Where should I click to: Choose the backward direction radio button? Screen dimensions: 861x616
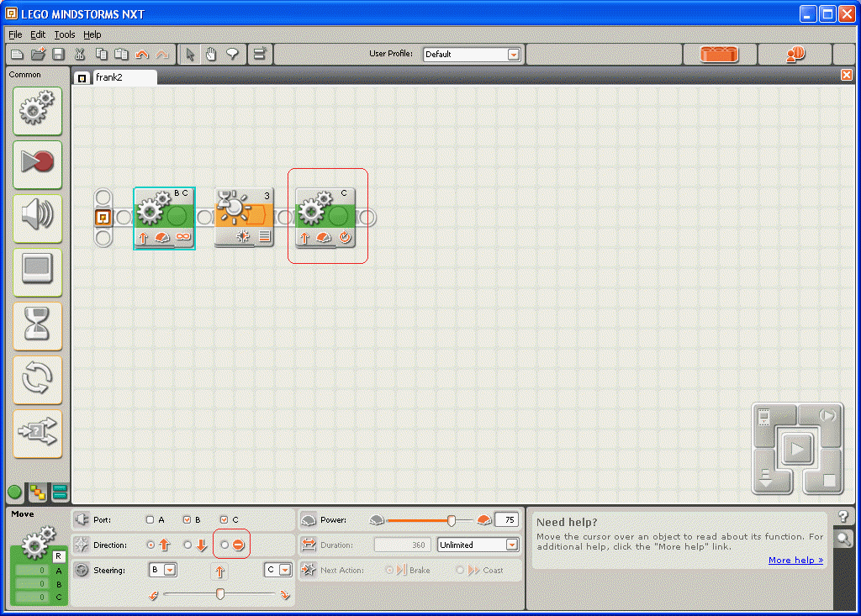click(x=188, y=545)
